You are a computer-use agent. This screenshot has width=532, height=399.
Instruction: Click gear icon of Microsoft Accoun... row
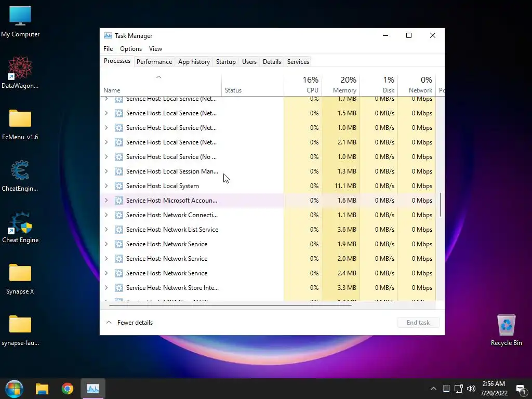pyautogui.click(x=119, y=201)
